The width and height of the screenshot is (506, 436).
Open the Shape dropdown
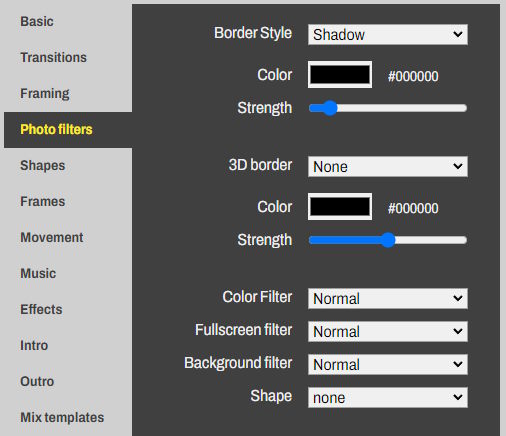tap(388, 397)
